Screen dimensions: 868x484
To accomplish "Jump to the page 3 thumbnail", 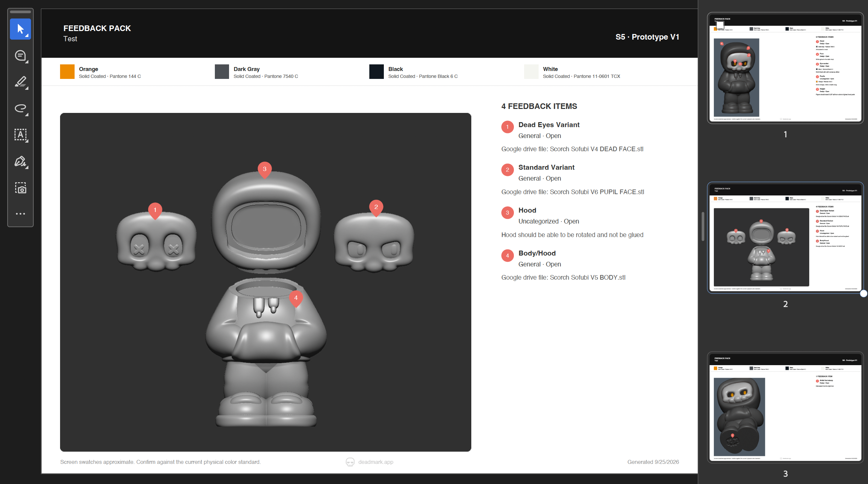I will [x=785, y=407].
